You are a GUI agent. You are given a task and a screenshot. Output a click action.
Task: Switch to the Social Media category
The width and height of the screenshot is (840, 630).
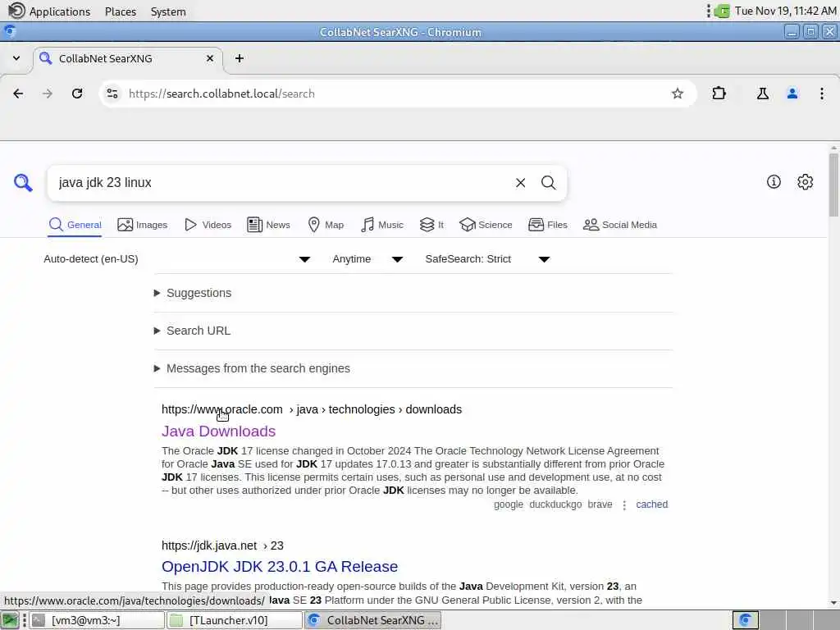620,225
